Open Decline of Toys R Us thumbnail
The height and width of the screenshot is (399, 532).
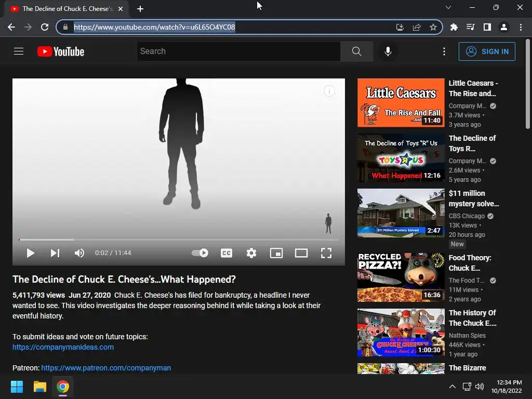[x=401, y=158]
